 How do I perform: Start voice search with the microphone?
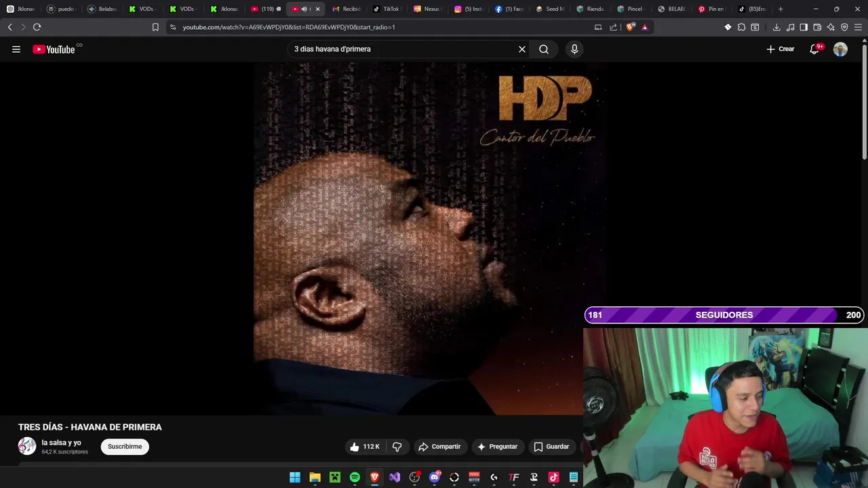(574, 49)
